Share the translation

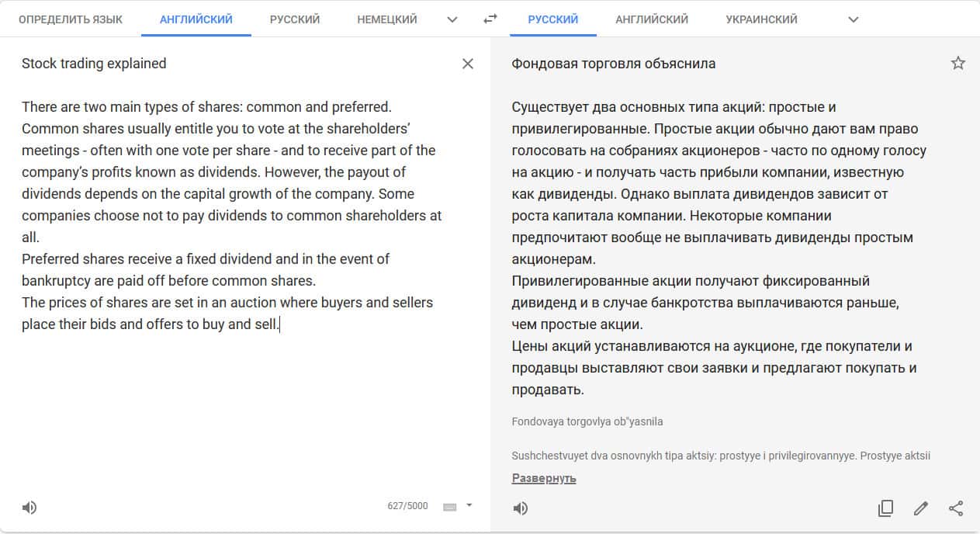pyautogui.click(x=956, y=508)
